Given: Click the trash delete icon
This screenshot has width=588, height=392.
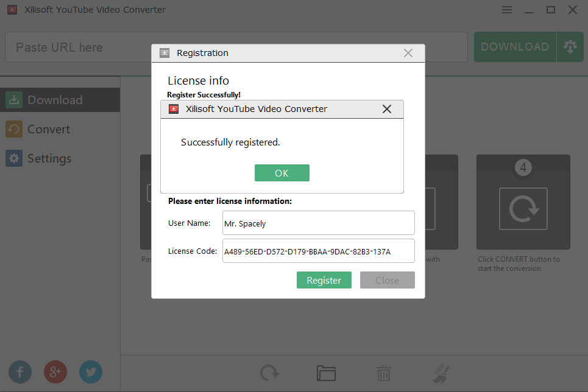Looking at the screenshot, I should [x=383, y=373].
